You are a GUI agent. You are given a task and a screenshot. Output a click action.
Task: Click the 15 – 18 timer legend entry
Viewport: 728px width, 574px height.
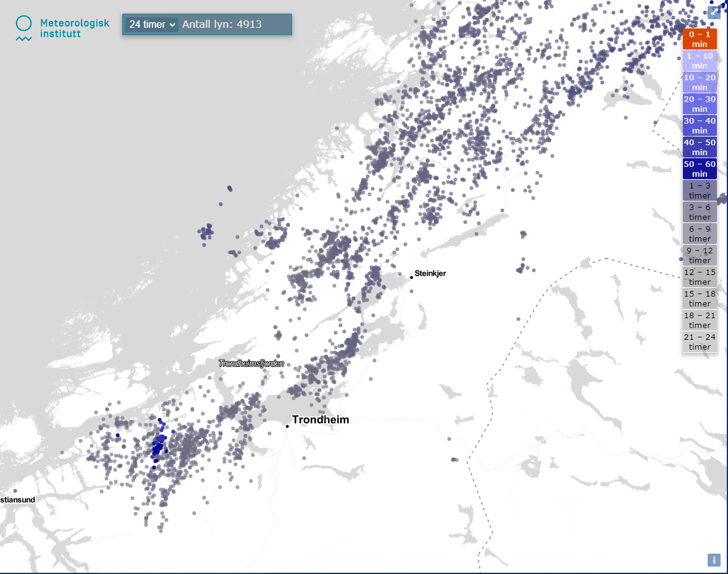coord(700,298)
